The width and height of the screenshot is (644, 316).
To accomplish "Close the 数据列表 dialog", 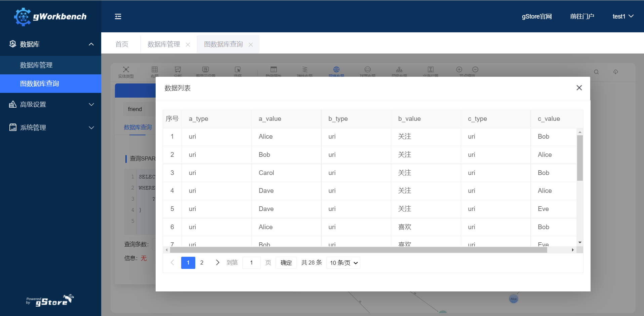I will click(579, 88).
